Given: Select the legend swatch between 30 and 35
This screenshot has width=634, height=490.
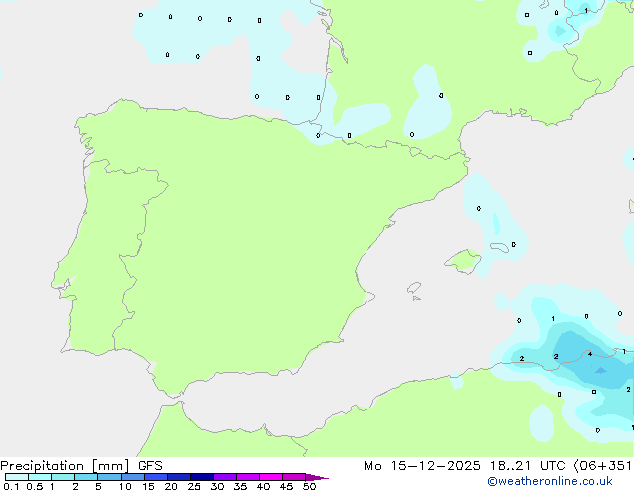Looking at the screenshot, I should click(225, 477).
